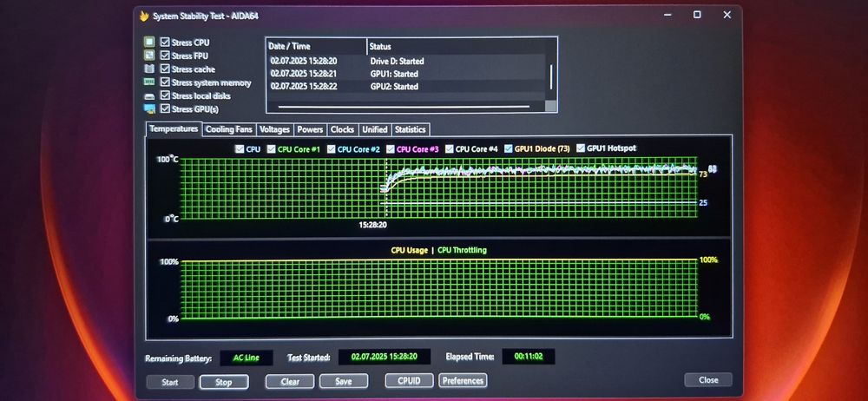Select the Temperatures tab
The height and width of the screenshot is (401, 868).
174,128
